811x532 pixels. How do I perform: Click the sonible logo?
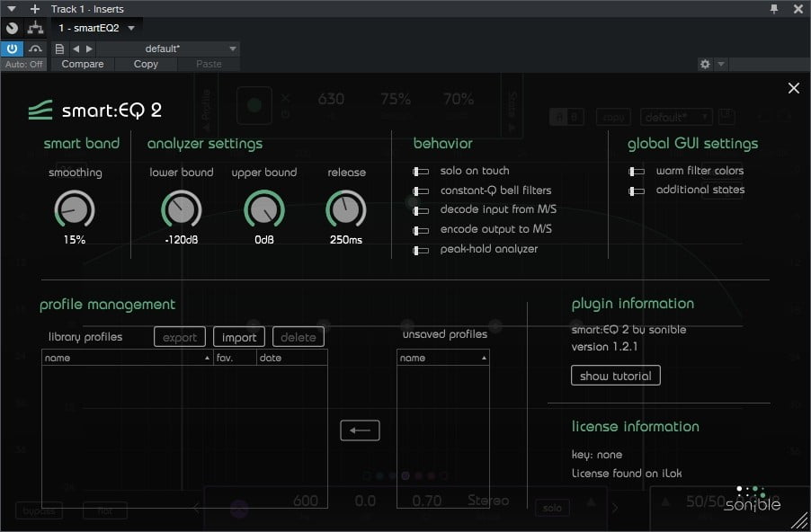(x=752, y=500)
